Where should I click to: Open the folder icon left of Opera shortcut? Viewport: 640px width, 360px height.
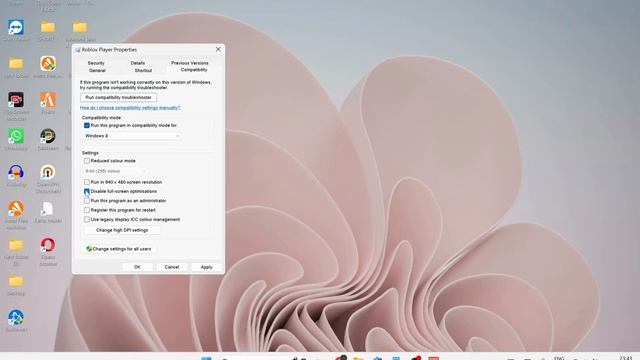coord(16,245)
